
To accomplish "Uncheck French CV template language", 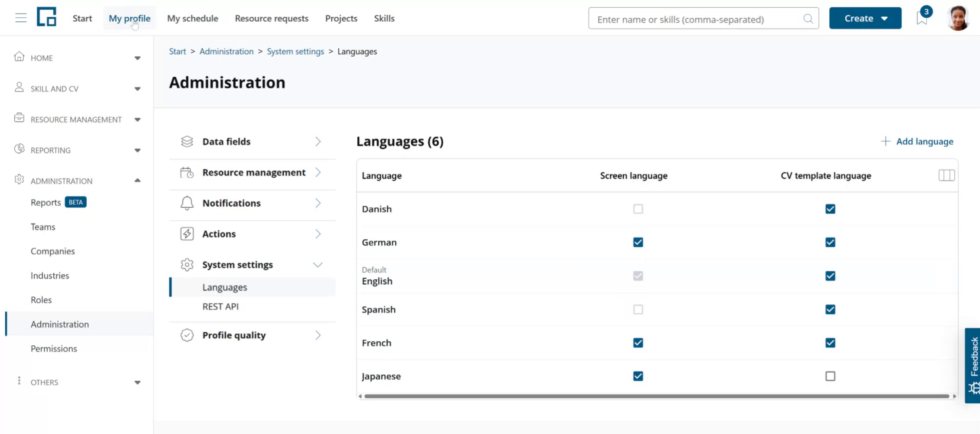I will [x=830, y=343].
